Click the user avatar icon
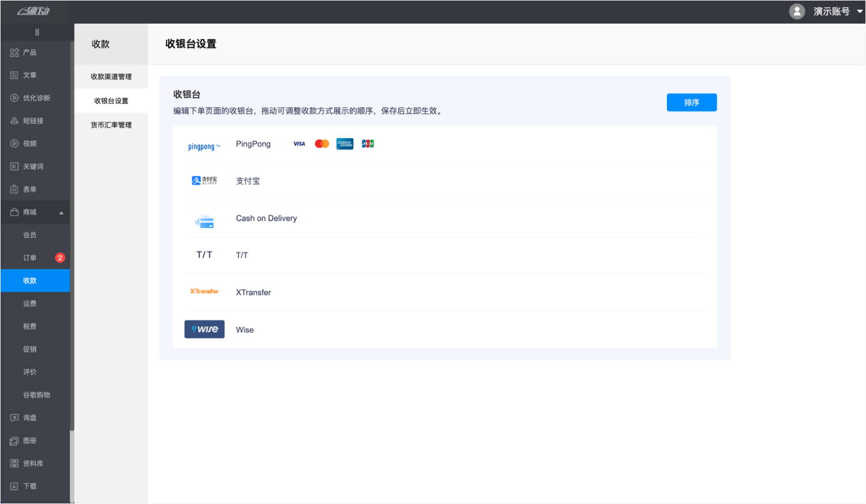The width and height of the screenshot is (866, 504). click(x=797, y=12)
